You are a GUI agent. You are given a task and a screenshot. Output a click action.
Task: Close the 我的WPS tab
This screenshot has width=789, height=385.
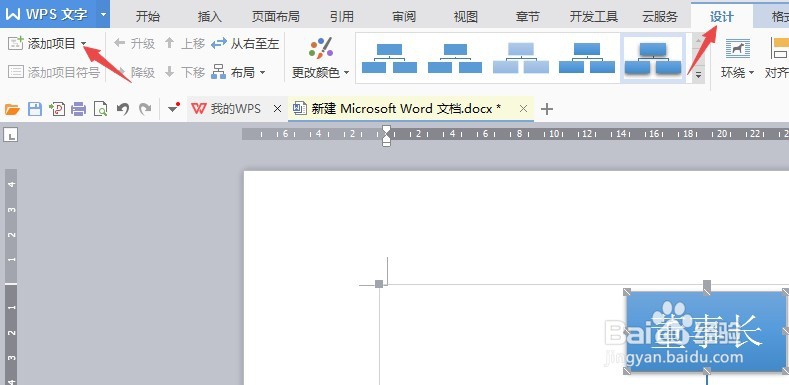pos(277,109)
